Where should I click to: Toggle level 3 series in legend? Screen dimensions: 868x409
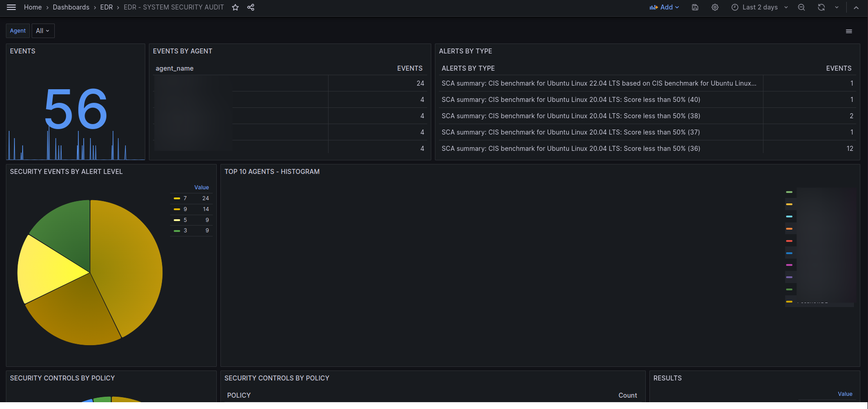pyautogui.click(x=185, y=231)
